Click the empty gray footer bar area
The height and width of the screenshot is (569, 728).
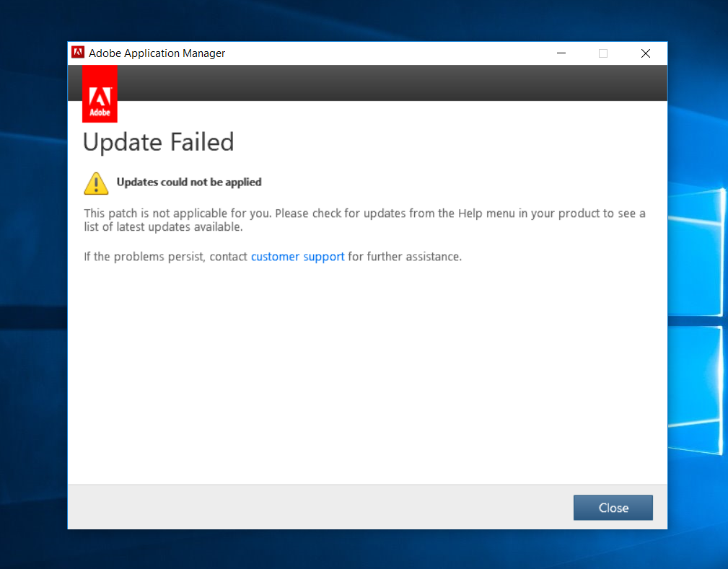(x=317, y=507)
